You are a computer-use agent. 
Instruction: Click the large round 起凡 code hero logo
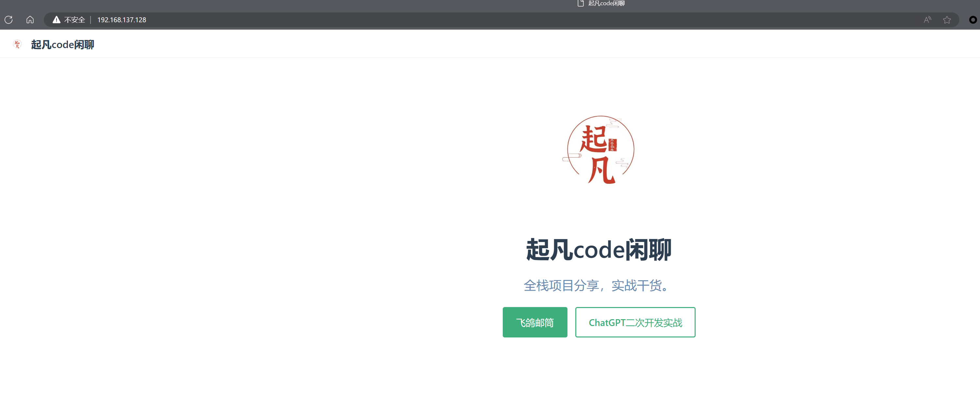600,150
